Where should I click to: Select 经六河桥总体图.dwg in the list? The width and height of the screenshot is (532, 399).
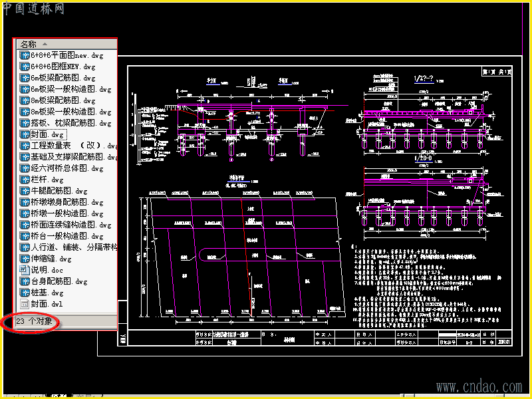click(67, 168)
